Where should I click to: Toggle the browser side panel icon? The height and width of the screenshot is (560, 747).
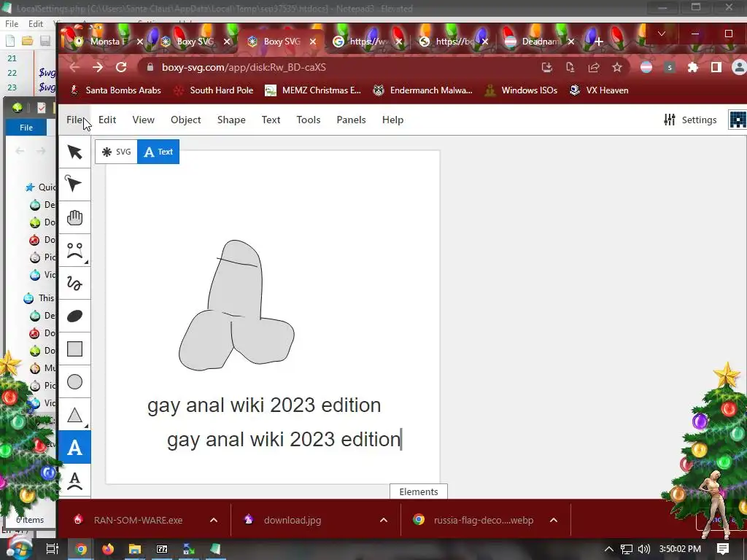[716, 67]
